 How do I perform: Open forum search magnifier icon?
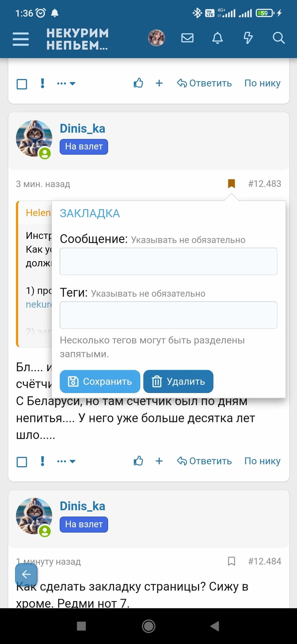(x=278, y=38)
